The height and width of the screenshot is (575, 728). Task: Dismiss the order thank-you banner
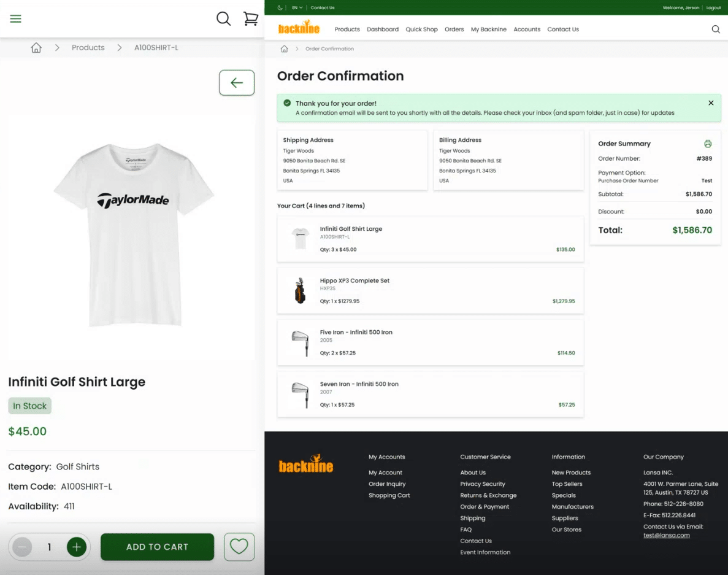pos(711,102)
